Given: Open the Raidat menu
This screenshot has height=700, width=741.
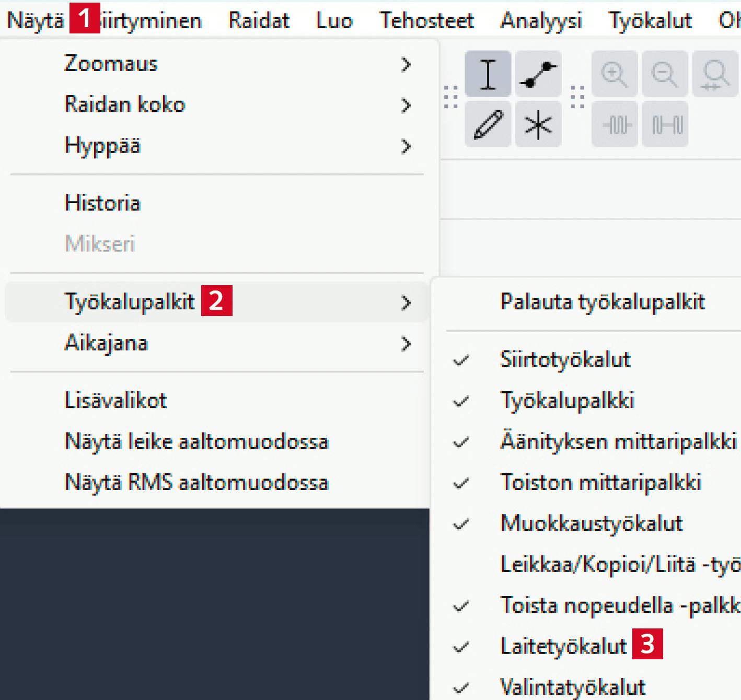Looking at the screenshot, I should [259, 21].
